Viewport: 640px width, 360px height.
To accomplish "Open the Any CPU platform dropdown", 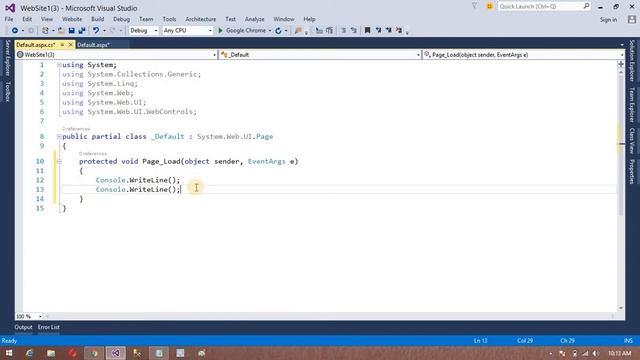I will (x=187, y=31).
